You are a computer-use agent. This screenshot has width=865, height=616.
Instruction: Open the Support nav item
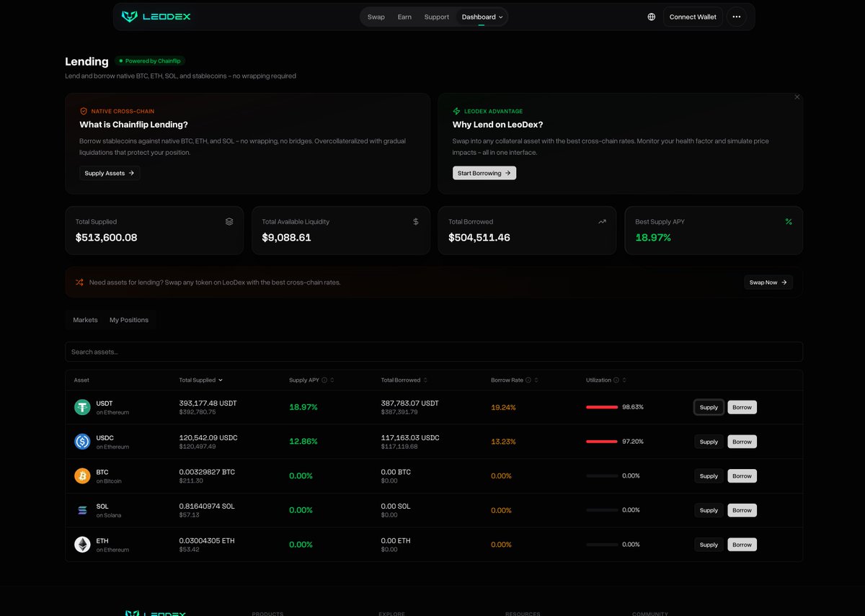pyautogui.click(x=437, y=17)
